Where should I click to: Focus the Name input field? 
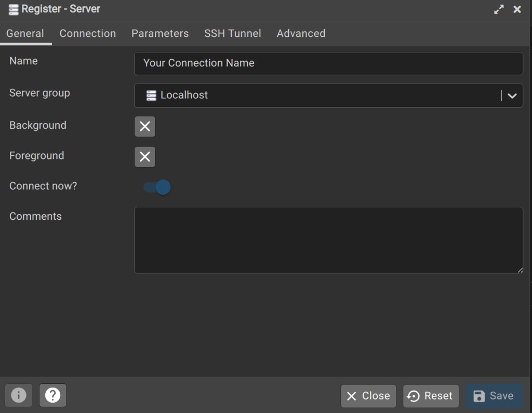coord(328,63)
